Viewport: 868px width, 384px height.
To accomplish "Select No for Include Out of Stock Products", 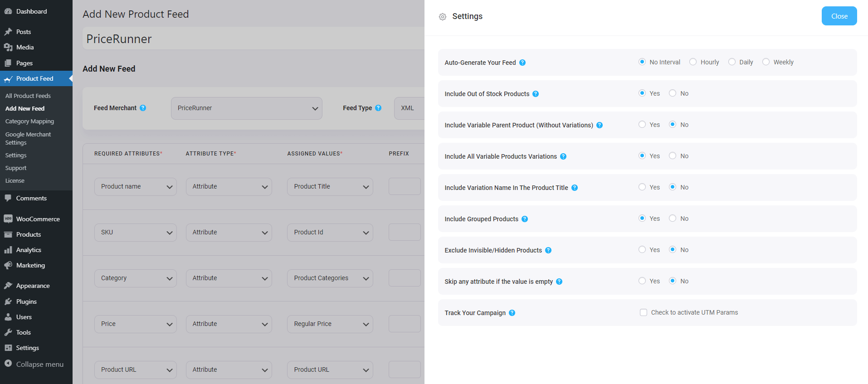I will click(673, 93).
